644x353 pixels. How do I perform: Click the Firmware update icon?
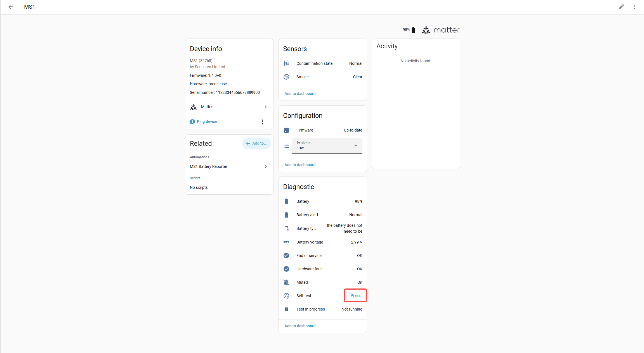pos(286,130)
